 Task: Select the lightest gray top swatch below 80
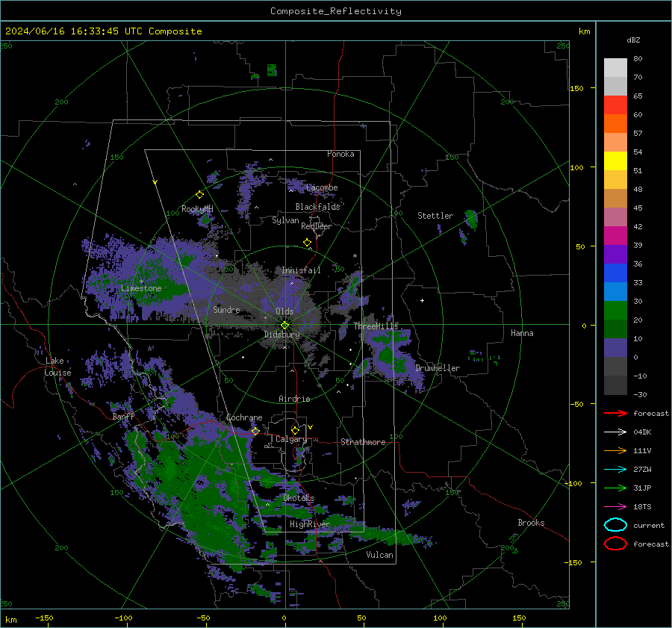615,68
